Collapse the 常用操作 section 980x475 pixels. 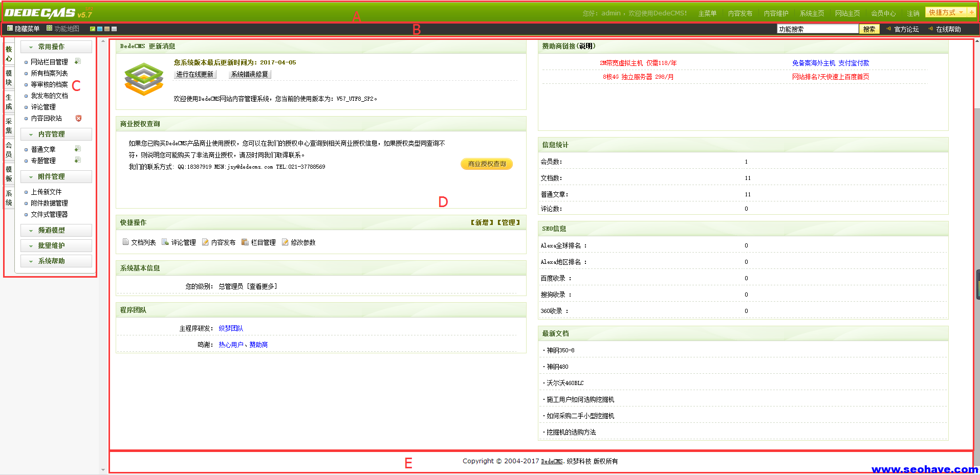(56, 47)
